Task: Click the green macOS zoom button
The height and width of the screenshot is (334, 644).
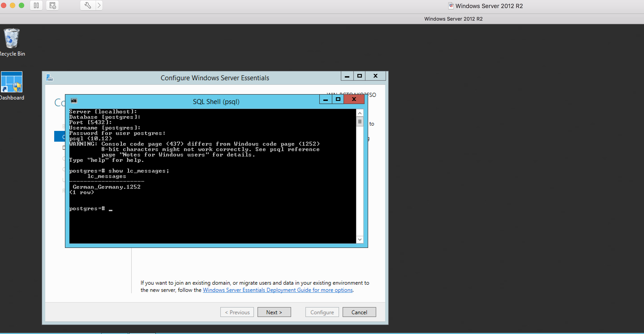Action: point(22,5)
